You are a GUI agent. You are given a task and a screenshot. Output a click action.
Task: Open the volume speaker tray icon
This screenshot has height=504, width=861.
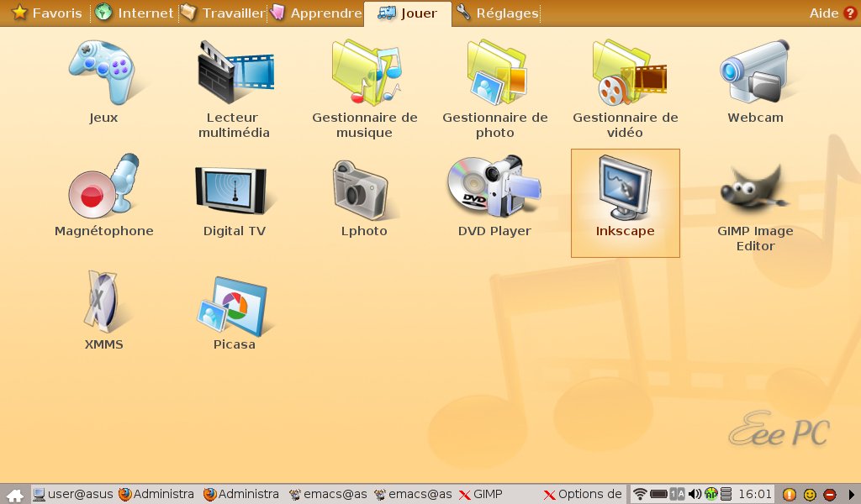(695, 494)
